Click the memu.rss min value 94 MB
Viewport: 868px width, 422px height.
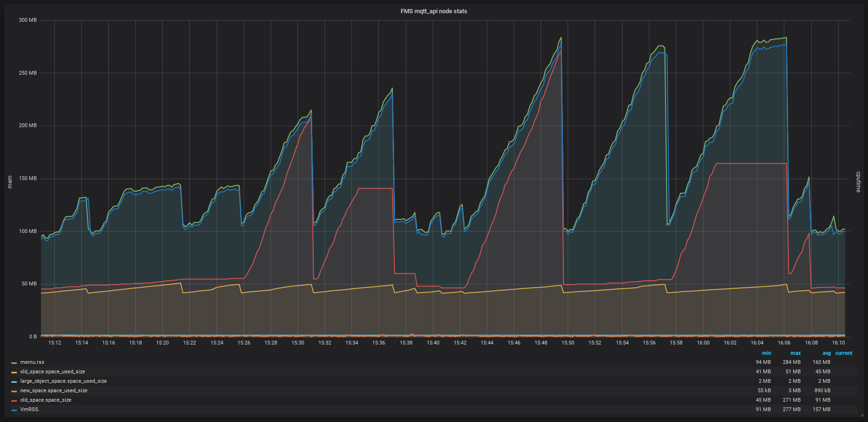tap(763, 362)
